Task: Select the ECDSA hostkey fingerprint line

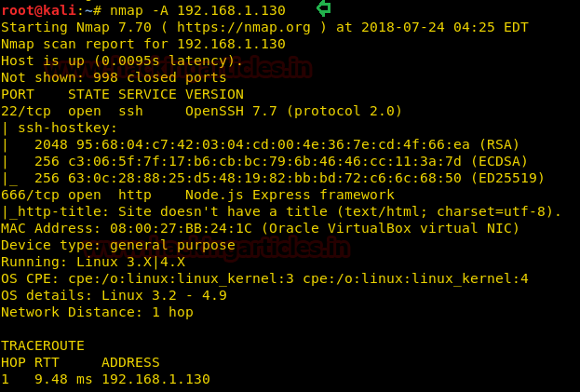Action: 281,161
